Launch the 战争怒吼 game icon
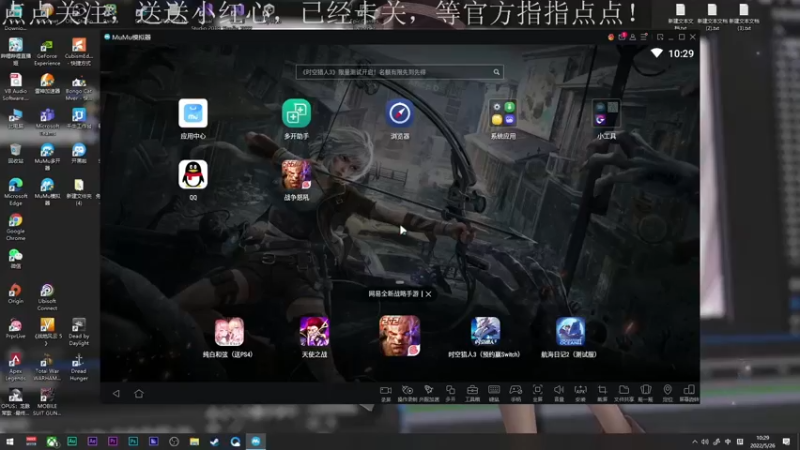 click(x=296, y=174)
